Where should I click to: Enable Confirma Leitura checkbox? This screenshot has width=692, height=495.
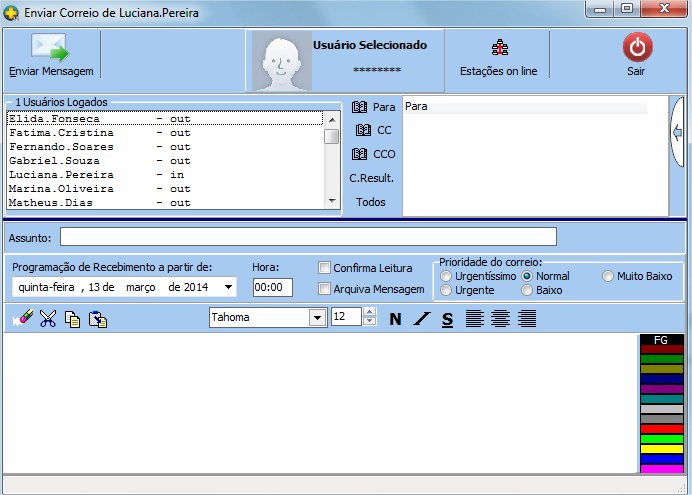pyautogui.click(x=325, y=267)
